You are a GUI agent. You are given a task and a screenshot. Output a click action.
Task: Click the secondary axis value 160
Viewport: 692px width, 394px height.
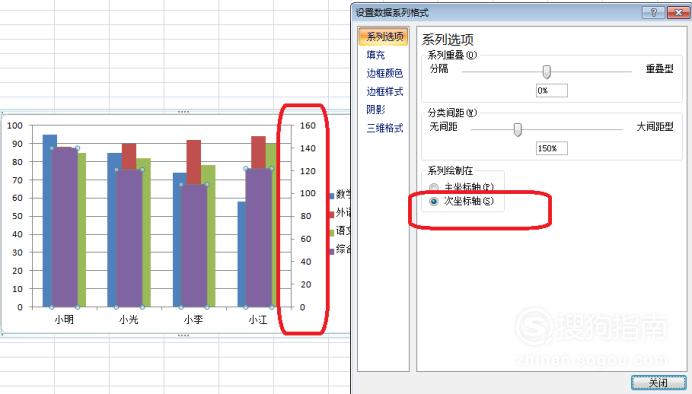[x=308, y=126]
